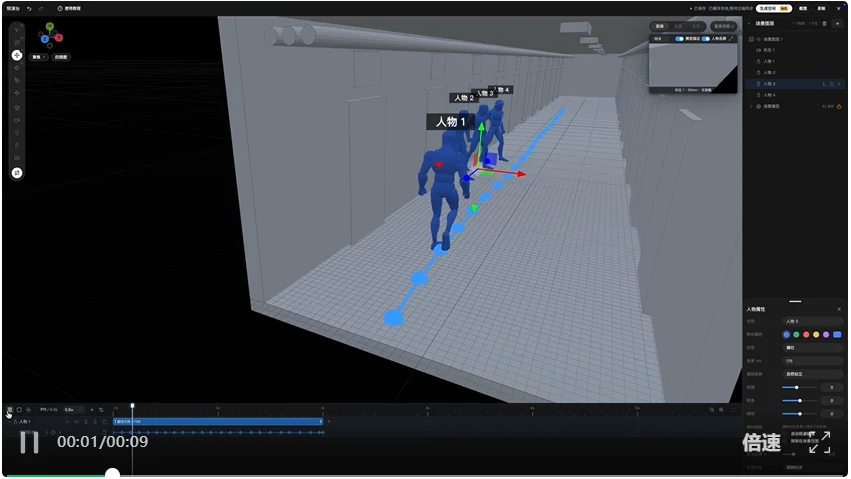Open the usage tutorial link
The width and height of the screenshot is (851, 479).
(x=69, y=9)
